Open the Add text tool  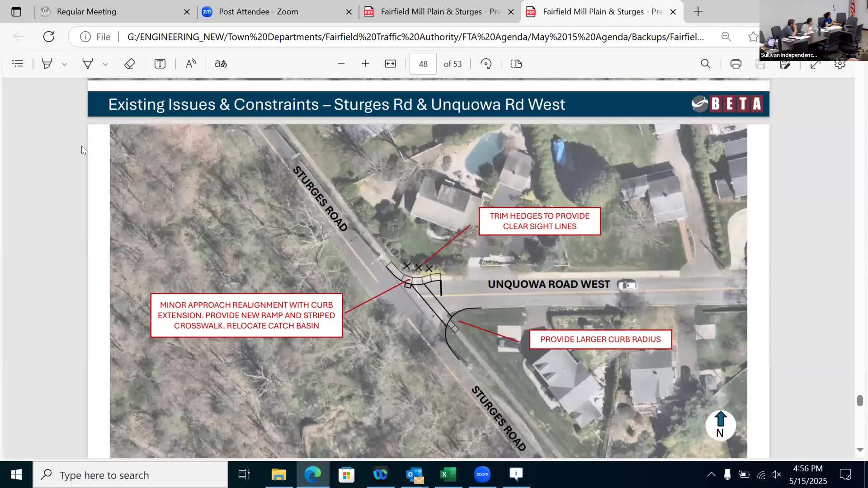(x=160, y=63)
